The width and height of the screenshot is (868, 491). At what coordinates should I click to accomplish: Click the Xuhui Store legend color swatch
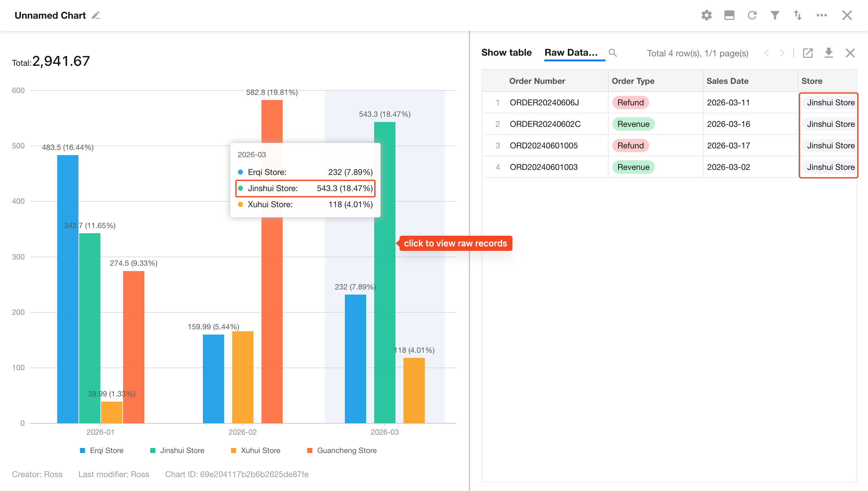233,450
